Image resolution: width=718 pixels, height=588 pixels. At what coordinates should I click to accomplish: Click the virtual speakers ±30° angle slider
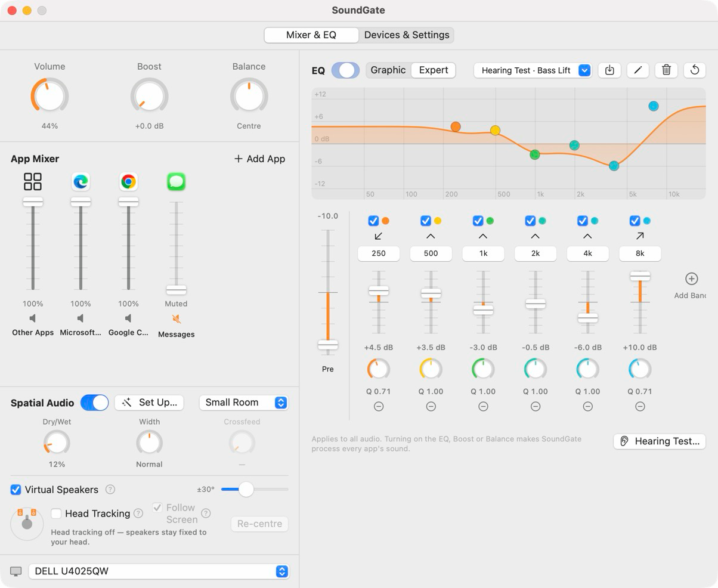pos(255,489)
